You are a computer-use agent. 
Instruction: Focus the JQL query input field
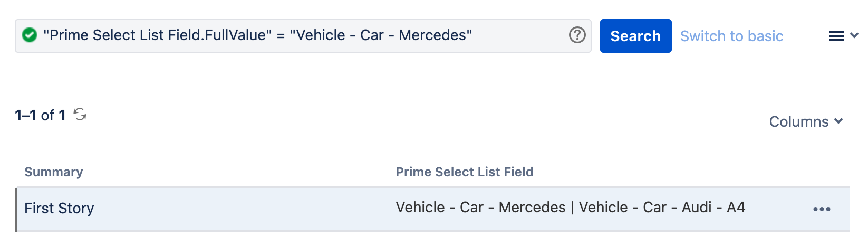click(517, 35)
